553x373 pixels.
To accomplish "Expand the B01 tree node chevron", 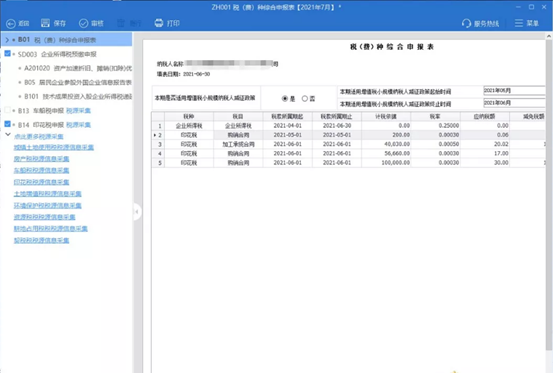I will tap(7, 40).
